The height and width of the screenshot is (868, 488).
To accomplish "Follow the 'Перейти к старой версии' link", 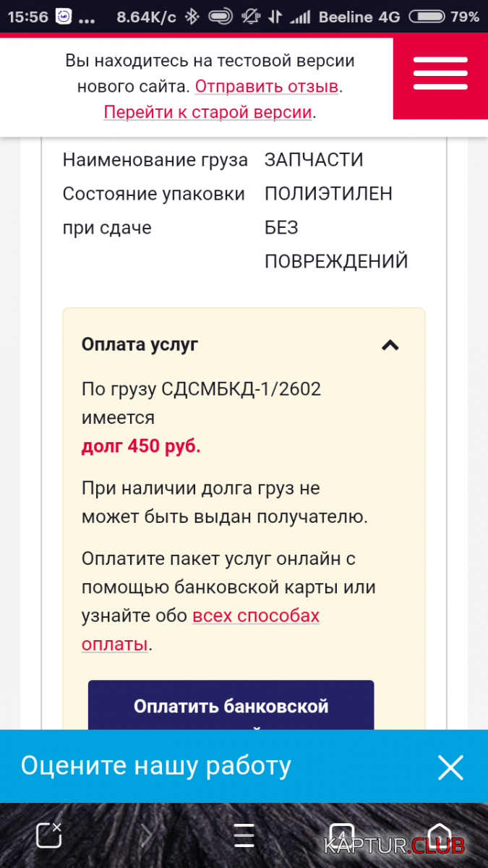I will (208, 112).
